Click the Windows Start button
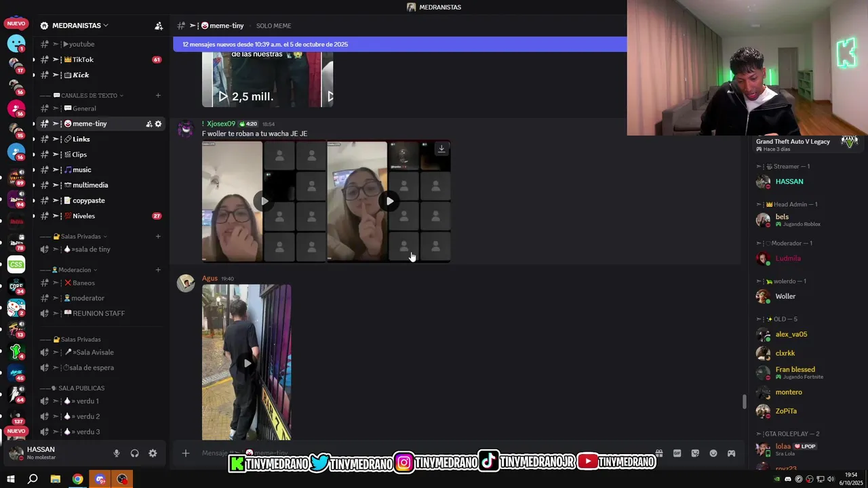 pos(10,479)
